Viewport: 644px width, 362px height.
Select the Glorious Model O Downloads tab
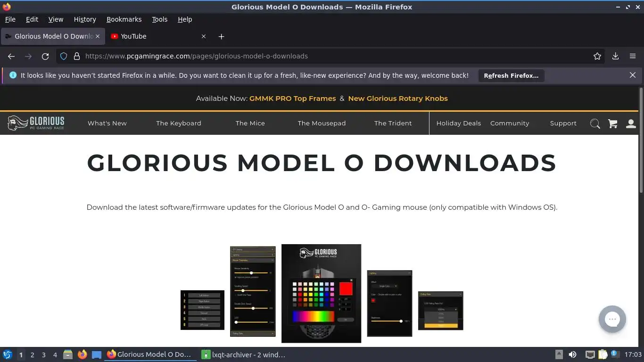pos(53,36)
